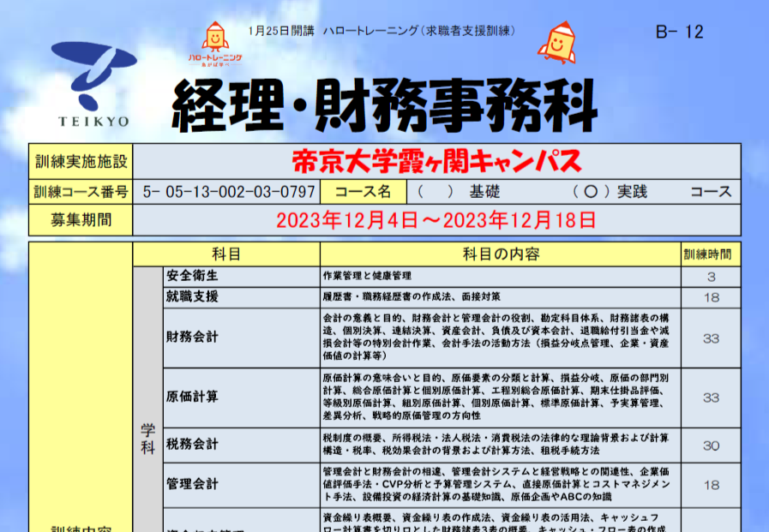This screenshot has height=532, width=769.
Task: Click the small Hello Training mascot logo
Action: 215,44
